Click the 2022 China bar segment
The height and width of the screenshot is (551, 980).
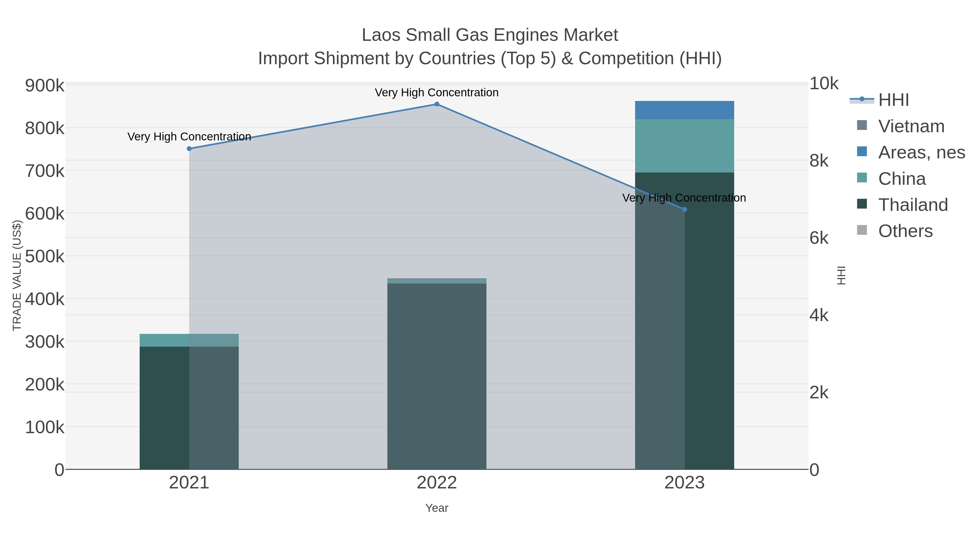coord(437,281)
